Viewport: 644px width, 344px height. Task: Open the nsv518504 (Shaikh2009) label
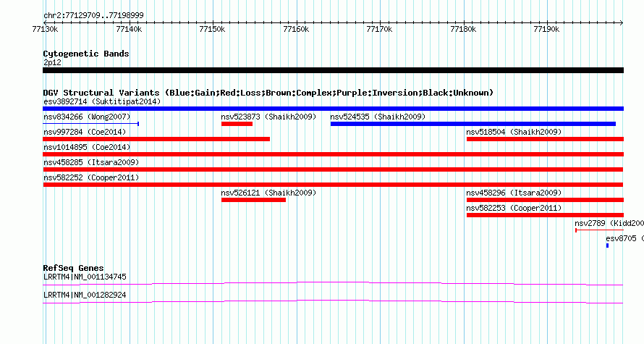514,132
